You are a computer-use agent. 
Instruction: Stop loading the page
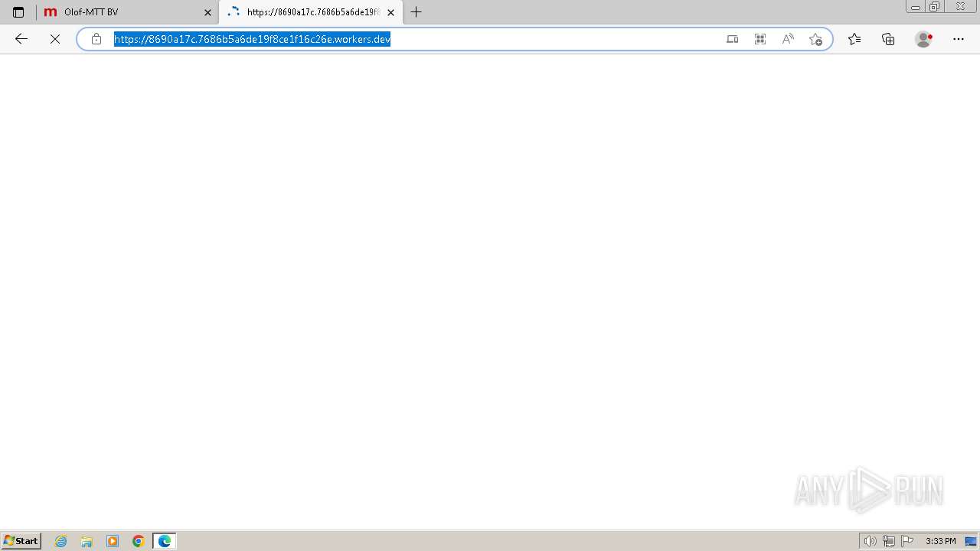click(55, 39)
